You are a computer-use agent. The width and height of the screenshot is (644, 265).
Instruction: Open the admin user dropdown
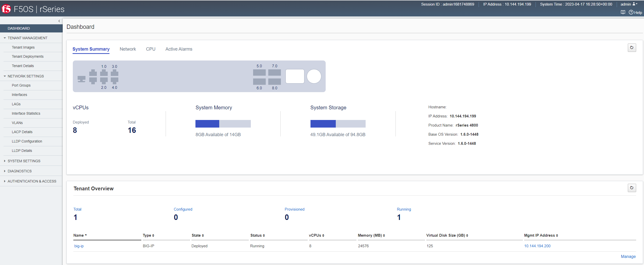point(629,4)
